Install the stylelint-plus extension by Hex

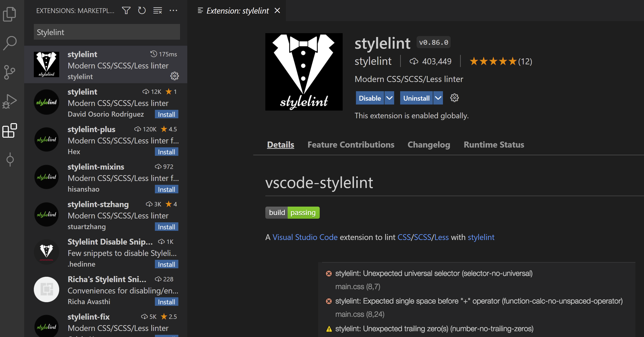click(x=166, y=152)
